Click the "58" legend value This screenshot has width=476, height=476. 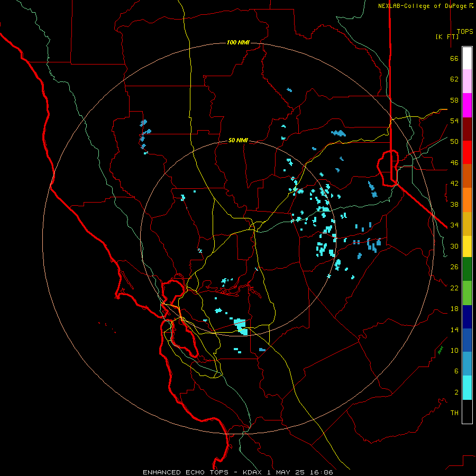pos(454,100)
